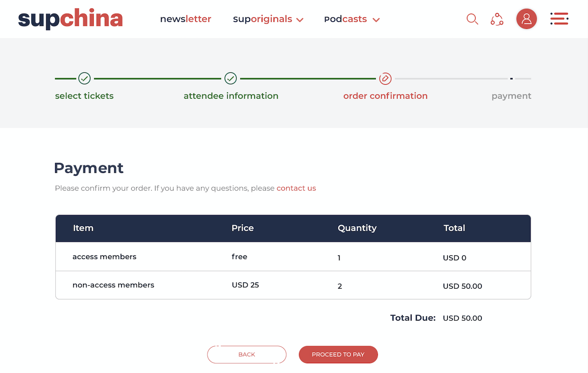
Task: Open the newsletter menu item
Action: (x=186, y=19)
